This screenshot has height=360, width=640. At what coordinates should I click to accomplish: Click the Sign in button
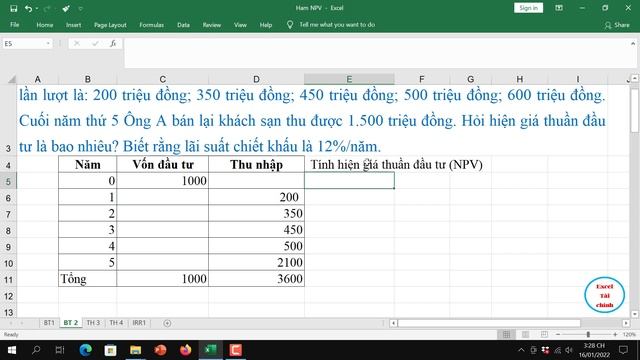pyautogui.click(x=528, y=8)
